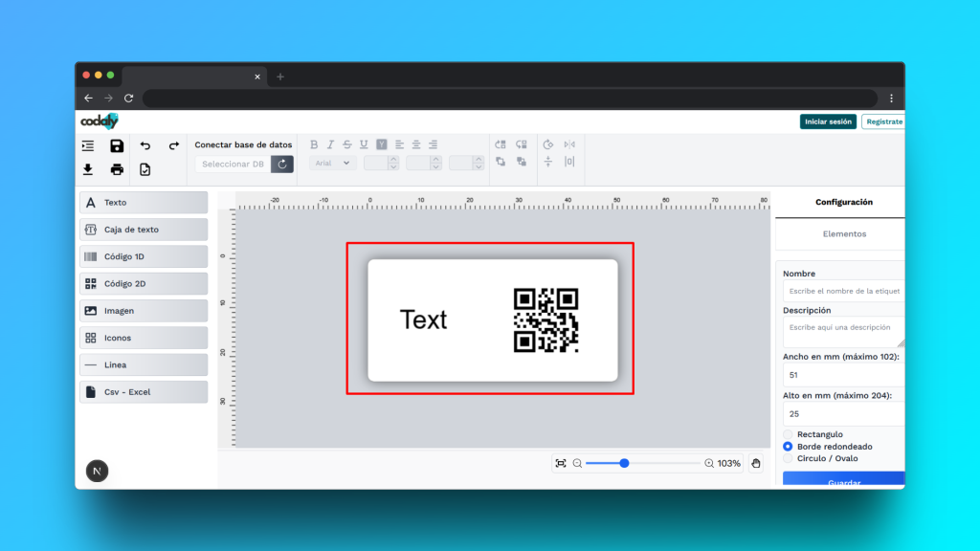Add a Código 2D code
980x551 pixels.
click(x=144, y=283)
